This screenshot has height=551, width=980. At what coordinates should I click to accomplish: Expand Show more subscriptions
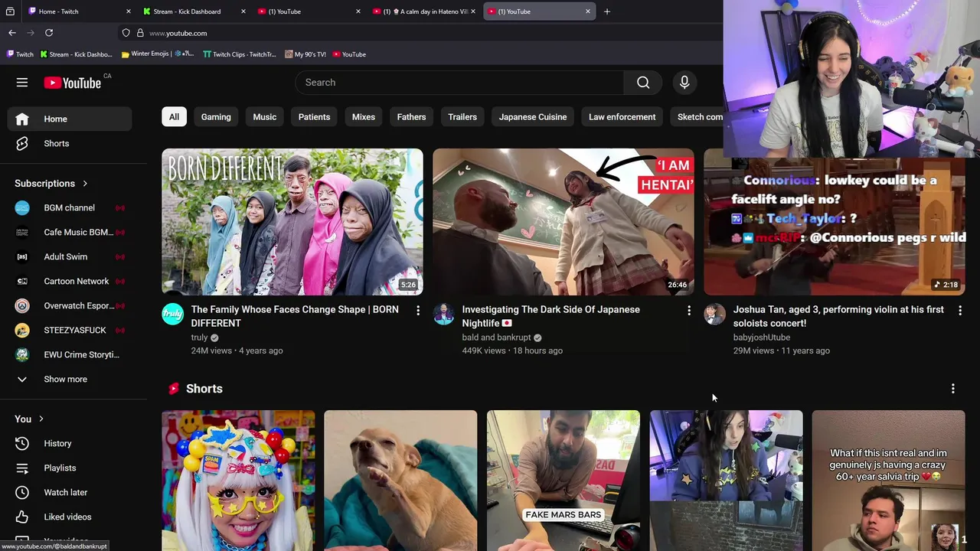70,379
